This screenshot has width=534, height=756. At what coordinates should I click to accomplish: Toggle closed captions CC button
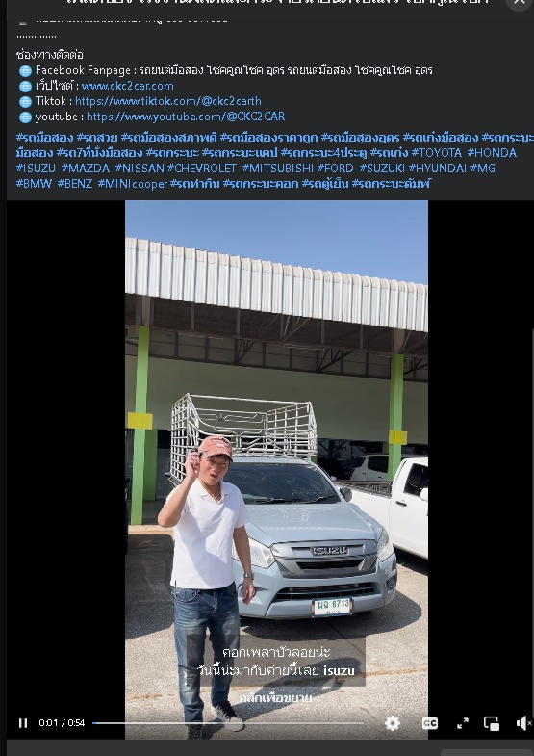429,723
